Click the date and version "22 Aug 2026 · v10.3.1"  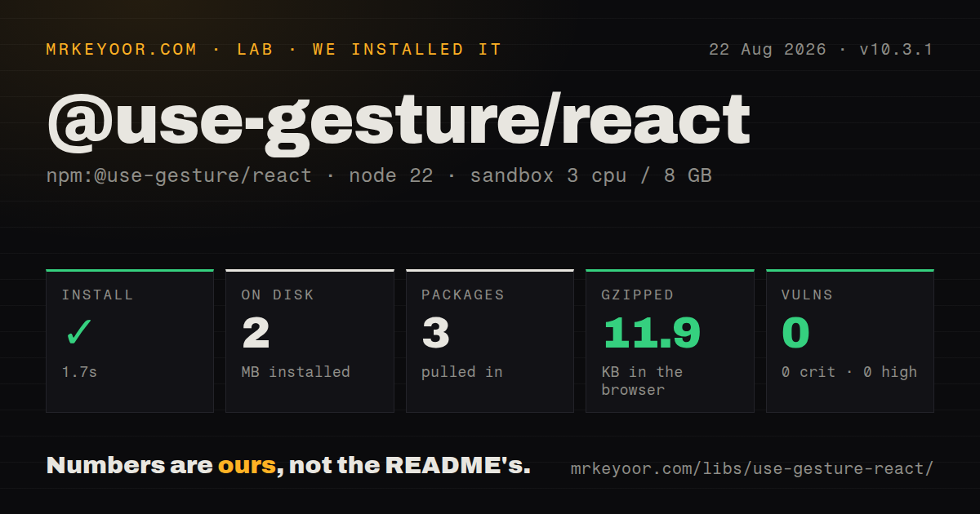coord(821,50)
